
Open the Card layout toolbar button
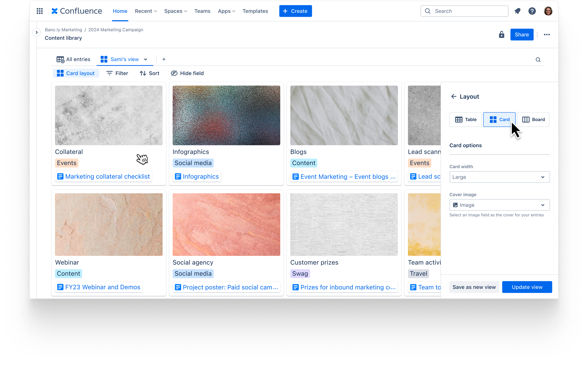(76, 73)
